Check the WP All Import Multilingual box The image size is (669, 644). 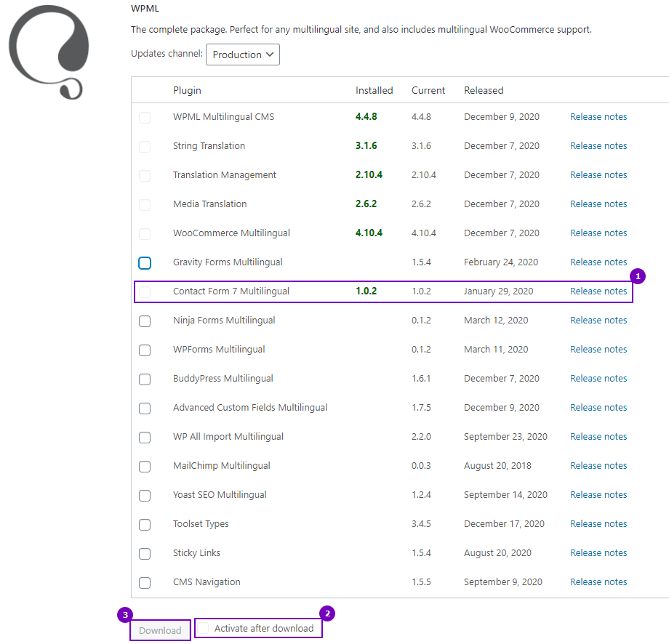(145, 437)
